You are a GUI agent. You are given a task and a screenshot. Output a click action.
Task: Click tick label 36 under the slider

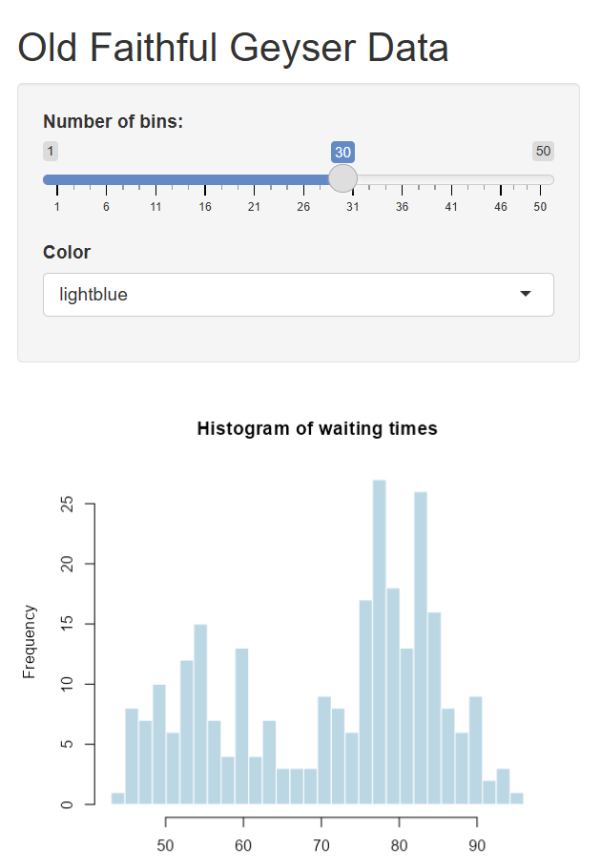click(x=403, y=207)
